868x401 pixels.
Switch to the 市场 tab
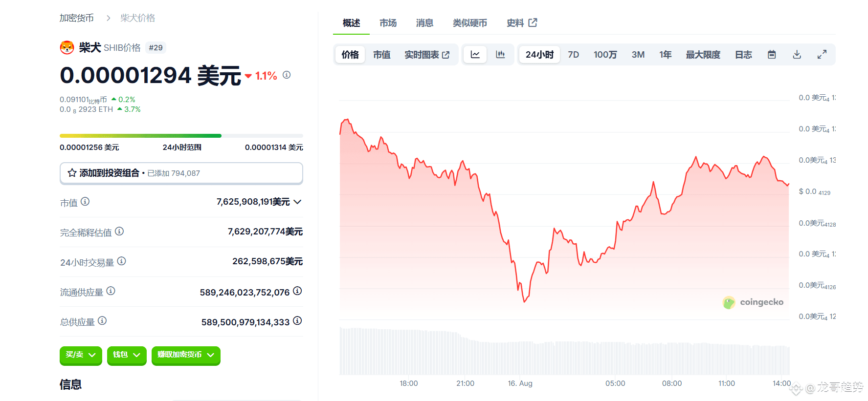click(x=388, y=23)
